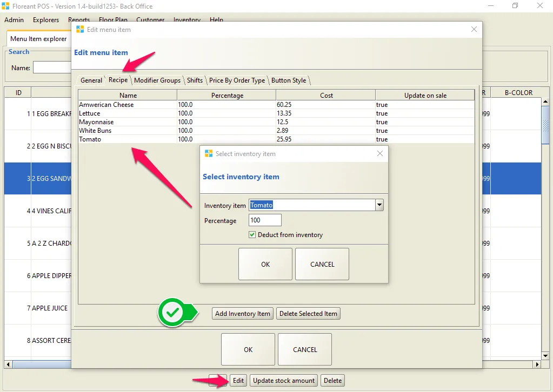
Task: Select the 4 VINES CALIF row in explorer
Action: click(x=38, y=211)
